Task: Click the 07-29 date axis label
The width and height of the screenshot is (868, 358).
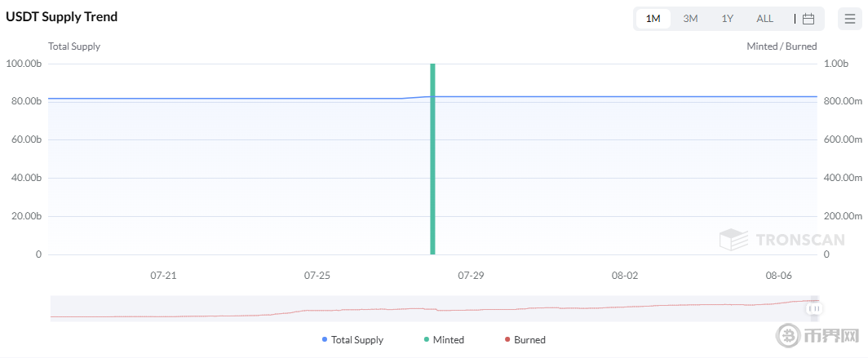Action: tap(471, 276)
